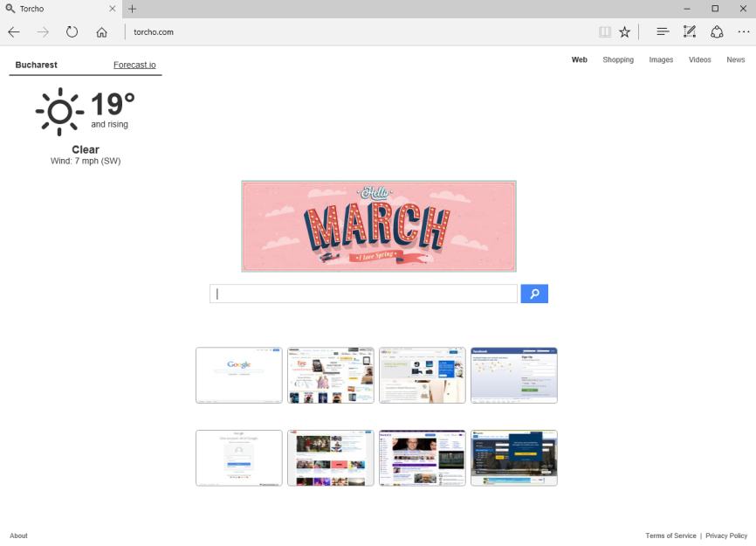The height and width of the screenshot is (546, 756).
Task: Switch to Shopping search category
Action: 618,59
